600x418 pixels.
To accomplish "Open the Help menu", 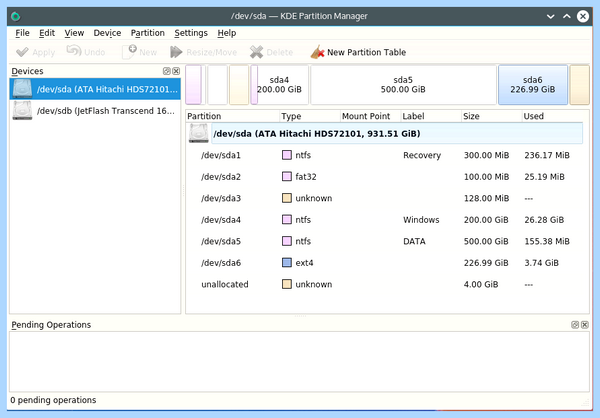I will (x=227, y=33).
